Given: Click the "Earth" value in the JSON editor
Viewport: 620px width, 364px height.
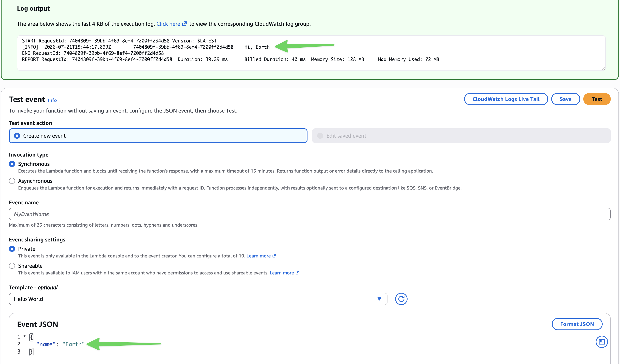Looking at the screenshot, I should 73,344.
